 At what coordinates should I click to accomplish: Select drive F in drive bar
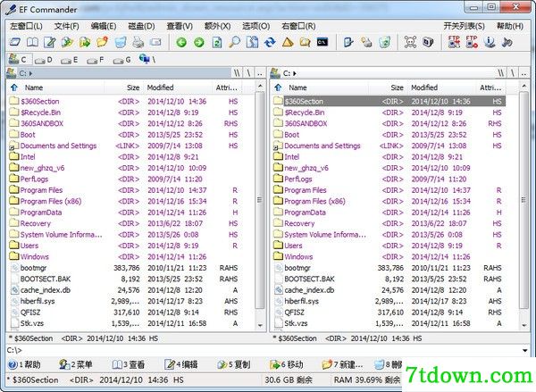(96, 60)
